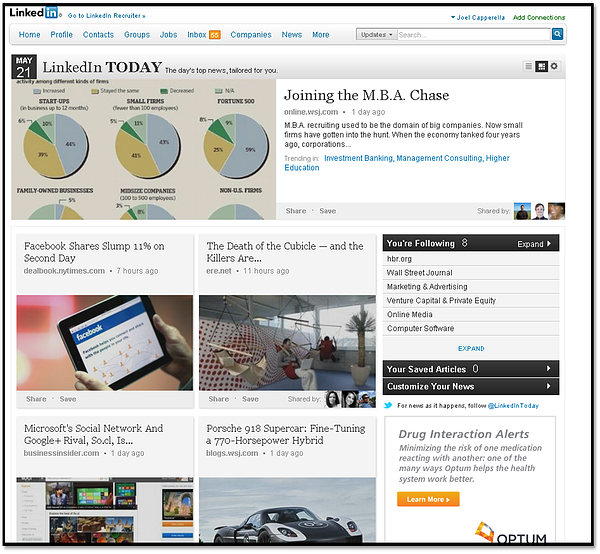The image size is (600, 554).
Task: Click the pie charts featured image
Action: [x=143, y=149]
